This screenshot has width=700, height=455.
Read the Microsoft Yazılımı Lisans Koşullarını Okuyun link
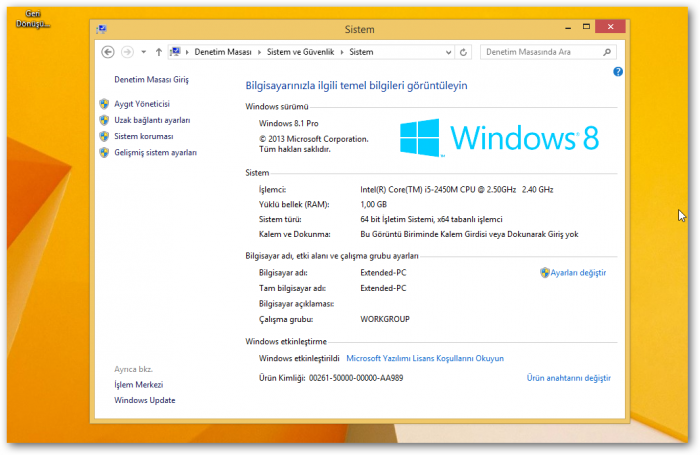point(425,358)
